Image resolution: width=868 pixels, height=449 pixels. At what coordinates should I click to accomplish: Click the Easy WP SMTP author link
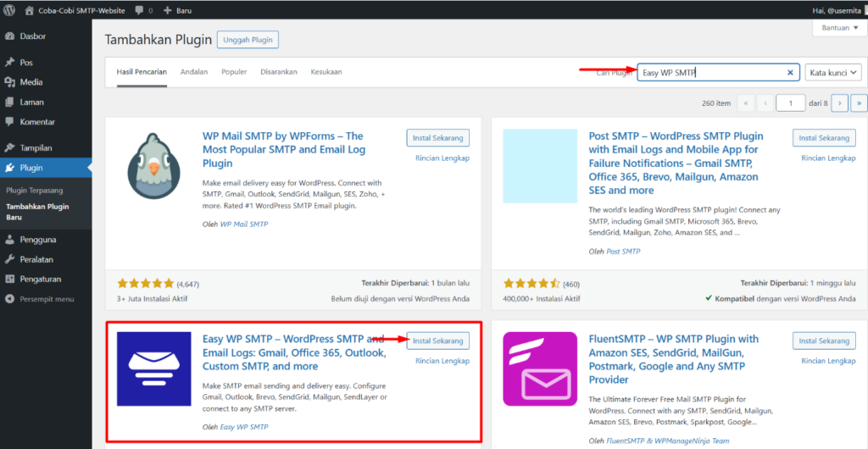245,427
